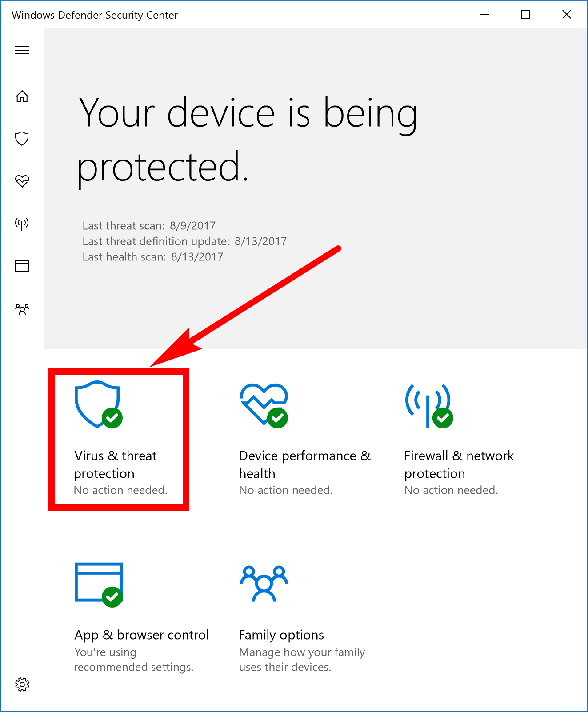The height and width of the screenshot is (712, 588).
Task: Open Family options link
Action: pos(281,635)
